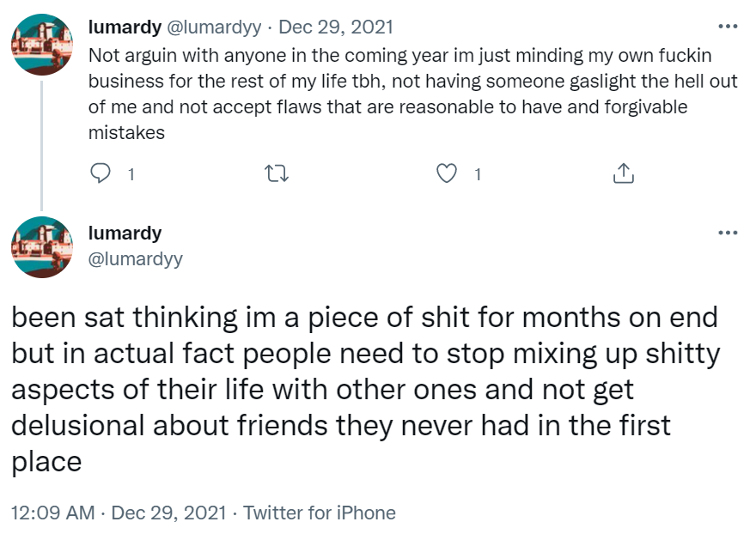Click the reply count next to reply icon
Screen dimensions: 756x534
[x=131, y=174]
